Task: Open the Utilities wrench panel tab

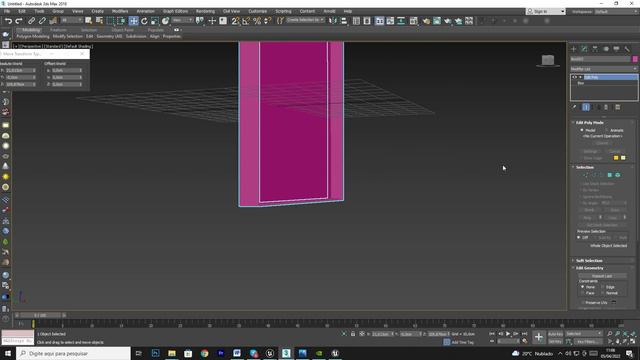Action: pyautogui.click(x=627, y=49)
